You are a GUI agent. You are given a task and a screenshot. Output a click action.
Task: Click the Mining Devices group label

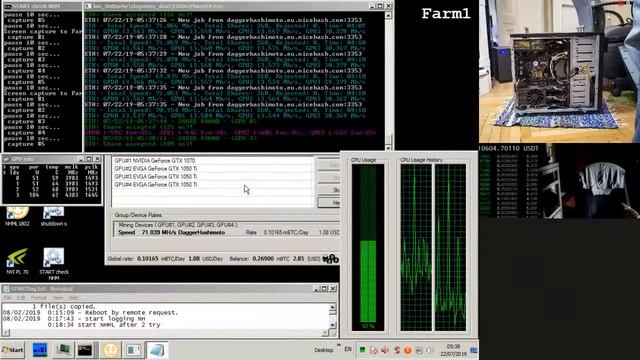[x=178, y=225]
